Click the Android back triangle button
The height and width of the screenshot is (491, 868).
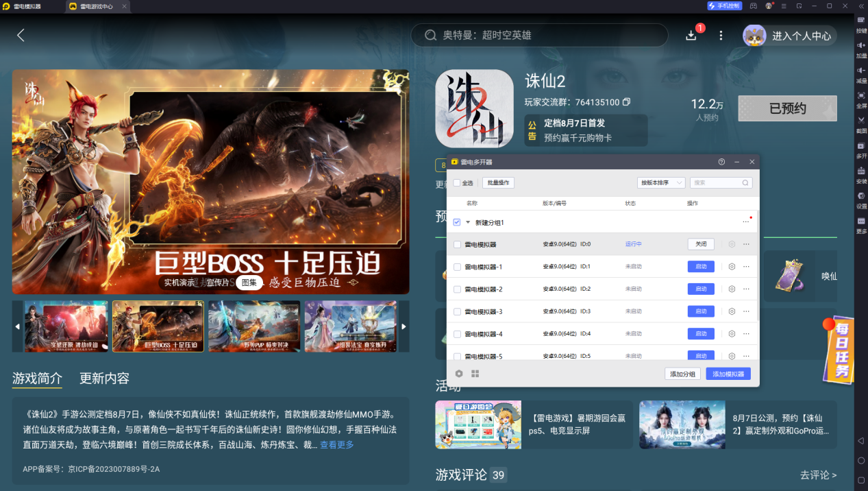tap(861, 440)
